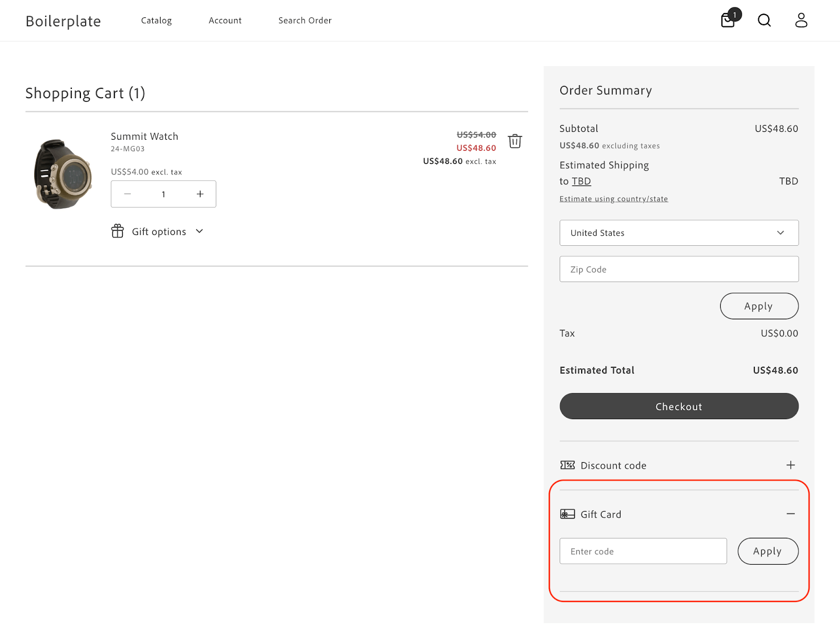The image size is (840, 633).
Task: Open the shopping cart bag icon
Action: [728, 20]
